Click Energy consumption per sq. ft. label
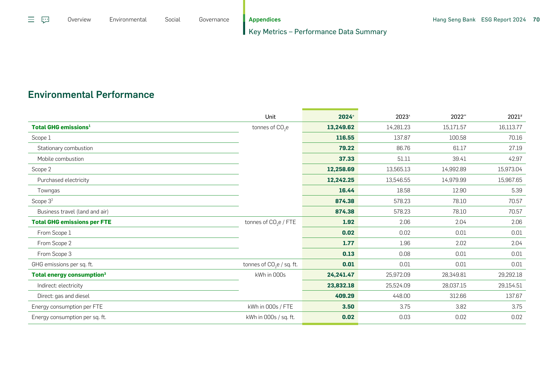This screenshot has height=392, width=554. click(x=69, y=317)
